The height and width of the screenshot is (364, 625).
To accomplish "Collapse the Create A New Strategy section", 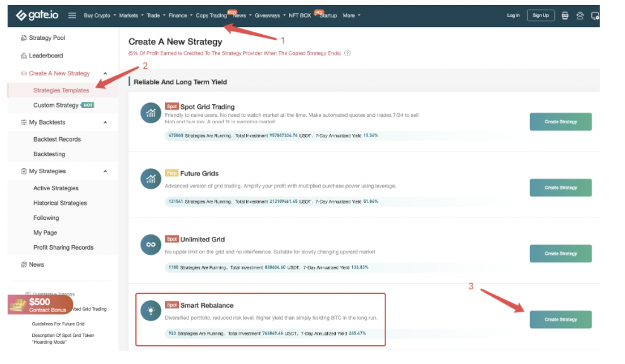I will point(105,73).
